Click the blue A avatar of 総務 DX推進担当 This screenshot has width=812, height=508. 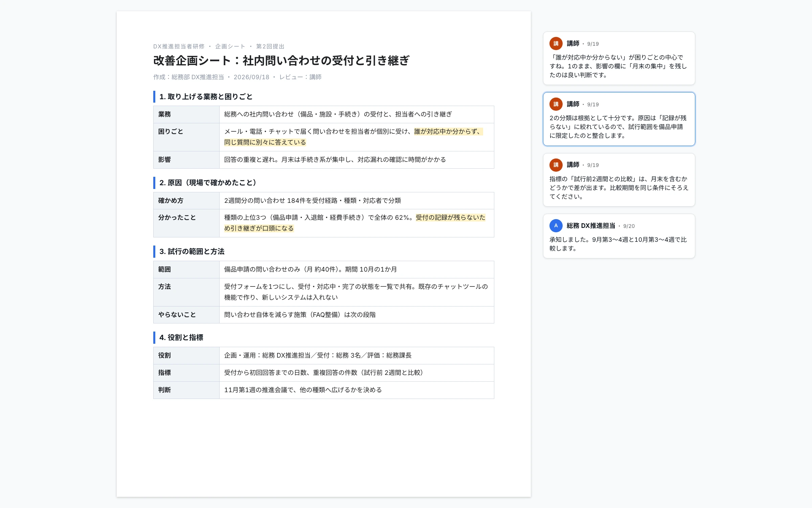pos(556,226)
